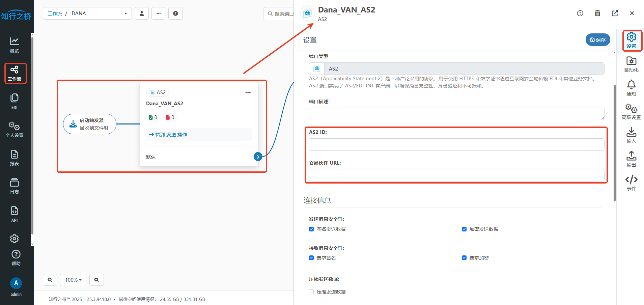Viewport: 644px width, 305px height.
Task: Click the zoom in magnifier button
Action: click(50, 280)
